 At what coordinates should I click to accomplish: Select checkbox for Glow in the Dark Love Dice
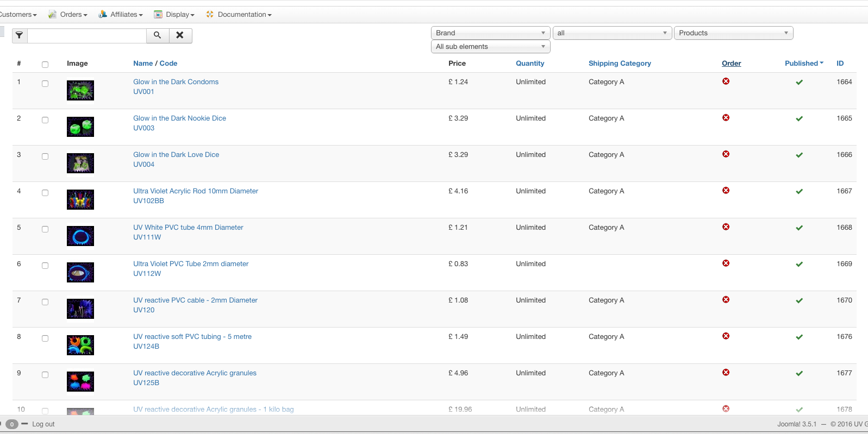(45, 156)
